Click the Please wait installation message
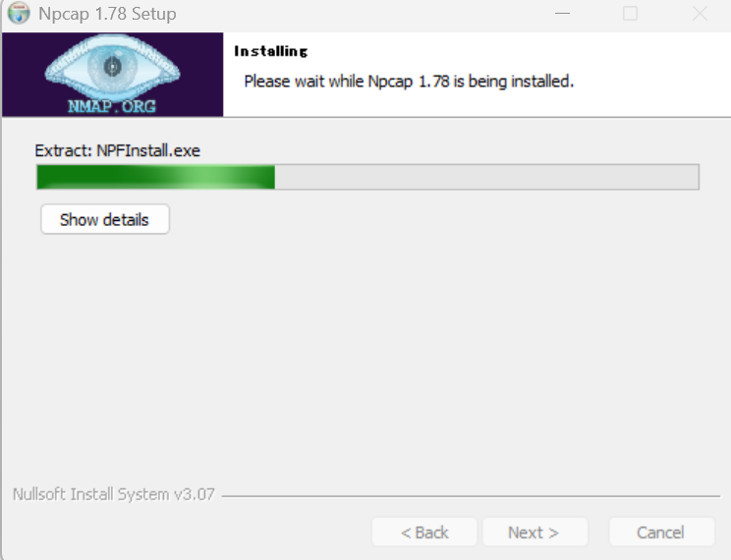 (x=409, y=82)
